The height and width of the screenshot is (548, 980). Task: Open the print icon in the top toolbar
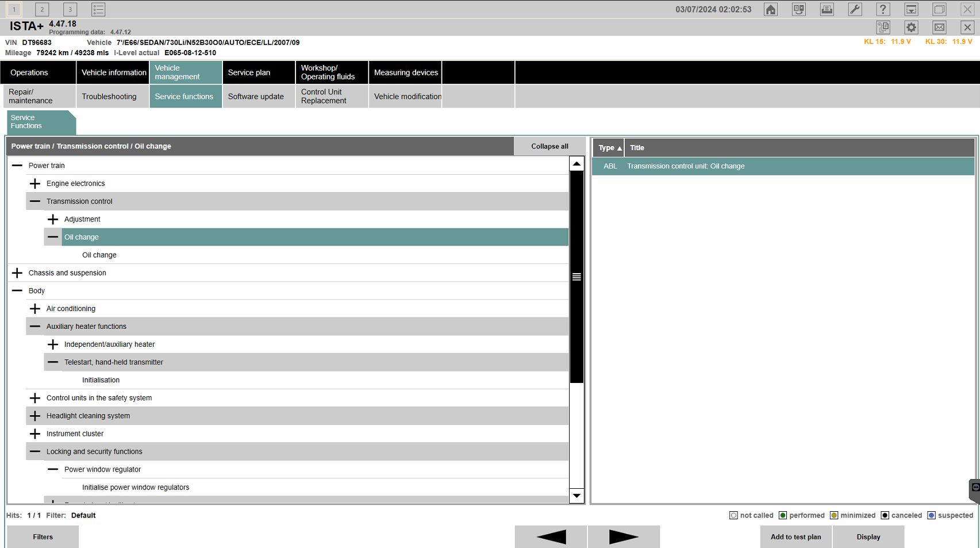point(827,9)
